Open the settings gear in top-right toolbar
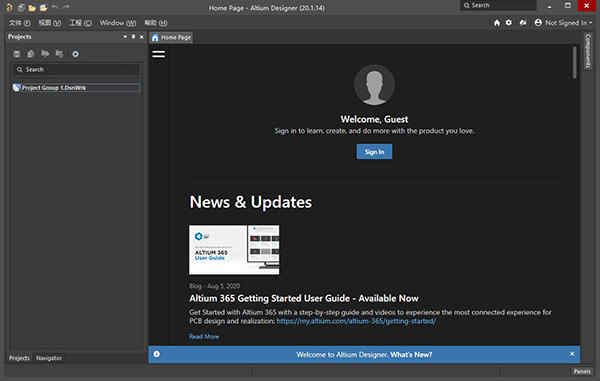 pos(509,23)
